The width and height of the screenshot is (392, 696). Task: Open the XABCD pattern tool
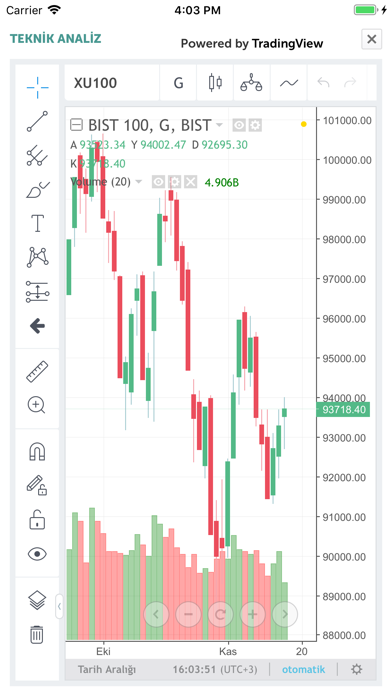[37, 257]
